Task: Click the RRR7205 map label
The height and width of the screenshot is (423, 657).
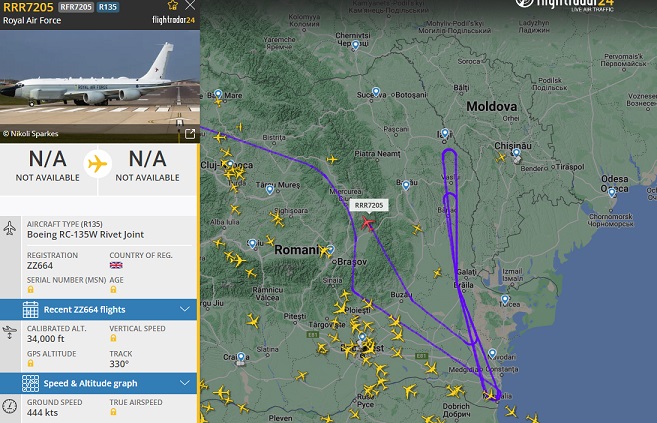Action: tap(369, 205)
